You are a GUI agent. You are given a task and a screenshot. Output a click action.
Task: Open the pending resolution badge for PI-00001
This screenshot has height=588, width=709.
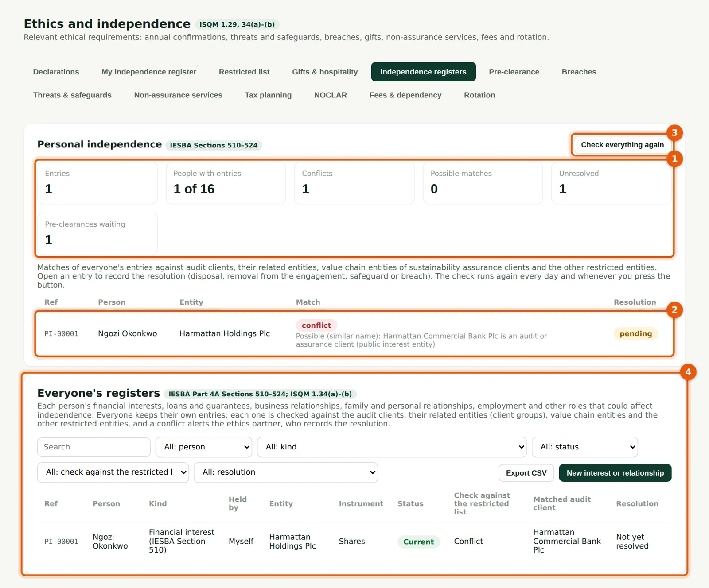635,334
